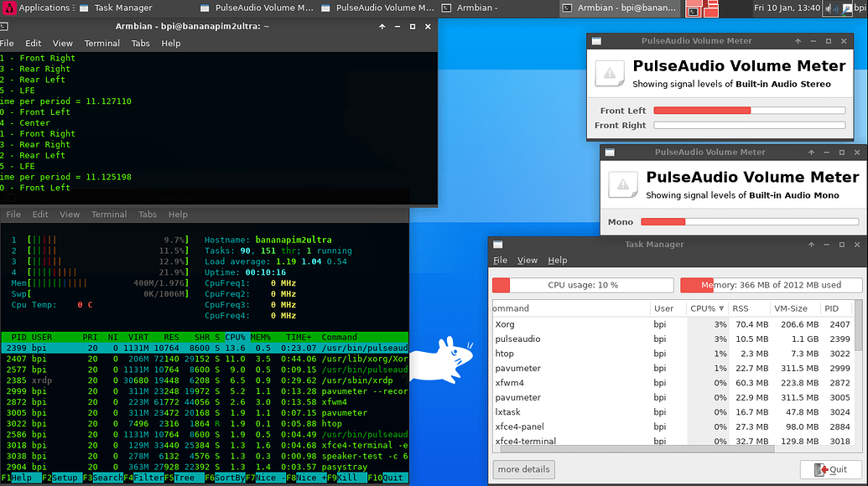Screen dimensions: 868x486
Task: Open the View menu in Task Manager
Action: click(x=528, y=260)
